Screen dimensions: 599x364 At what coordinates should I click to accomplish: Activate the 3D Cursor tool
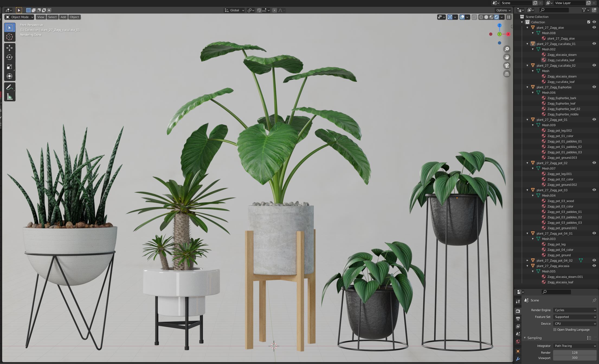9,37
